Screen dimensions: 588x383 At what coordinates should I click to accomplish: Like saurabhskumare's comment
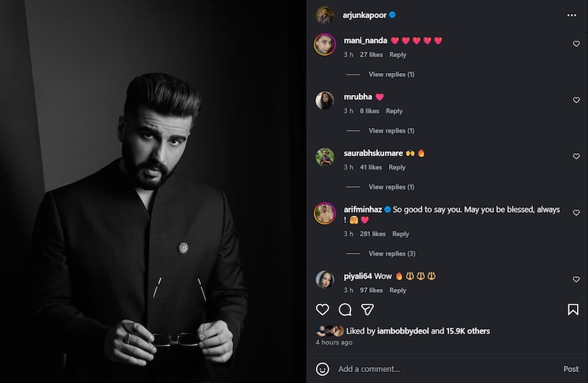(576, 156)
